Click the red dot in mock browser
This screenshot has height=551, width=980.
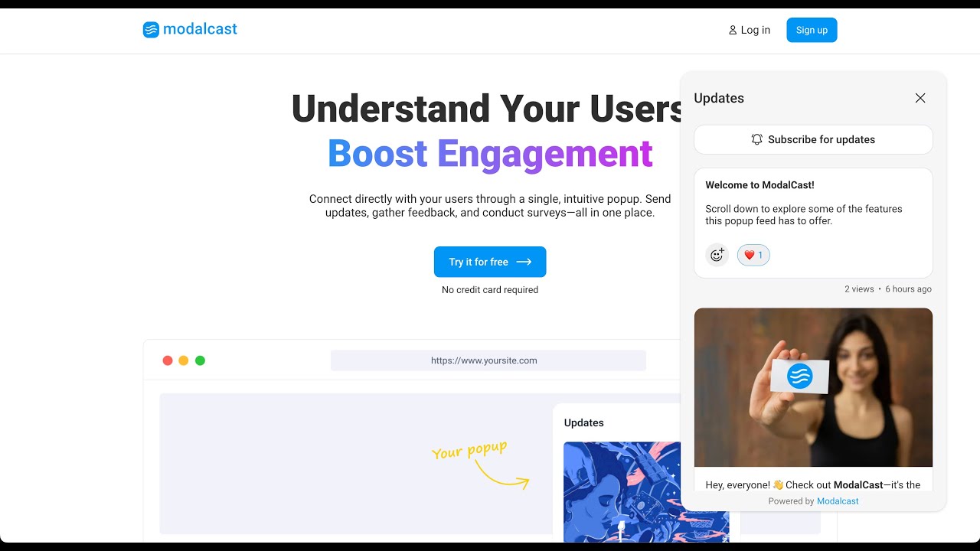point(168,360)
